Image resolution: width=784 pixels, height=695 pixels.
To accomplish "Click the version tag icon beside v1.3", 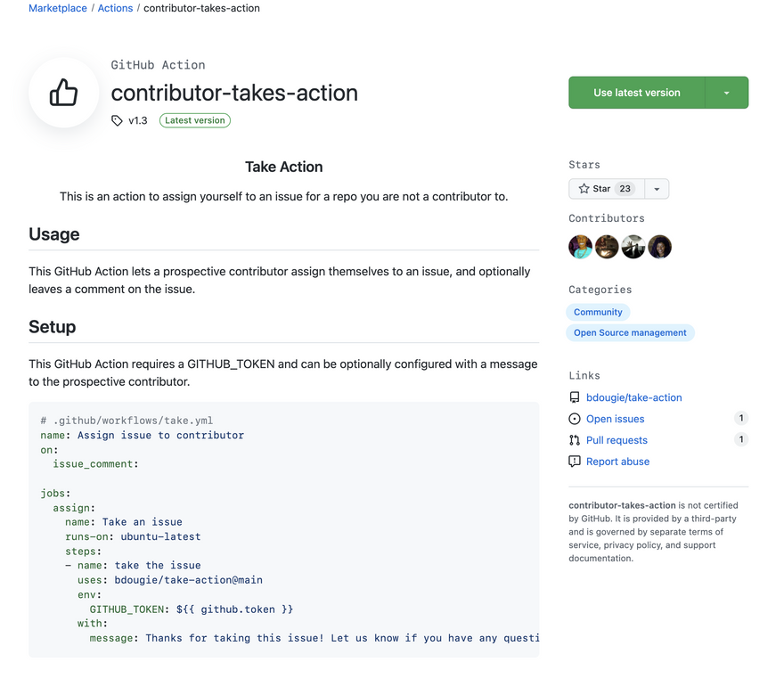I will pyautogui.click(x=117, y=120).
